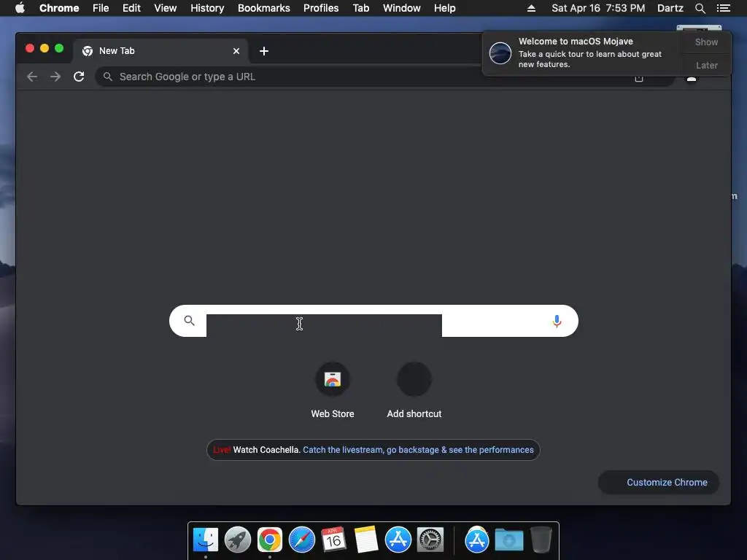
Task: Reload the current page
Action: [x=79, y=77]
